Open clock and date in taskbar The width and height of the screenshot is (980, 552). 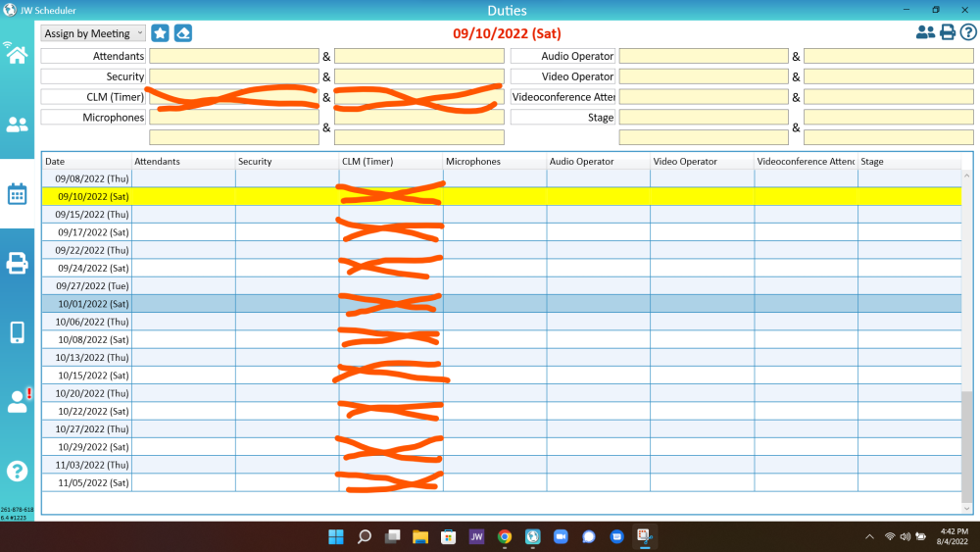coord(954,536)
